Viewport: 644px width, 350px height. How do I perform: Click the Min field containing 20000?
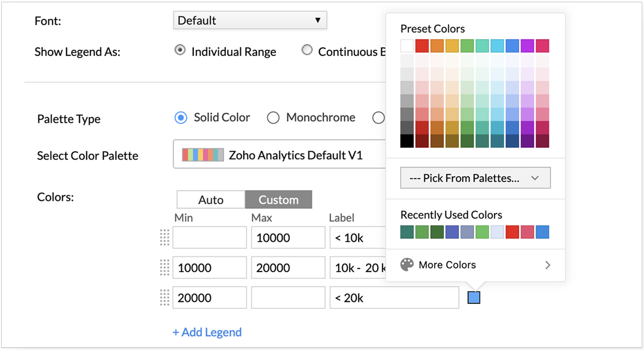click(x=210, y=298)
